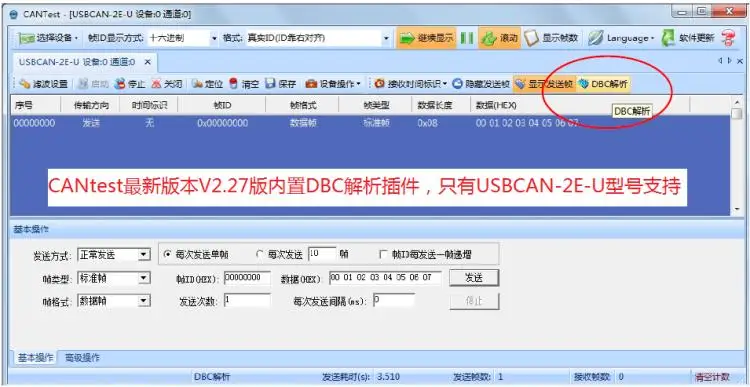Open 滤波设置 filter settings
Viewport: 750px width, 387px height.
click(x=44, y=84)
